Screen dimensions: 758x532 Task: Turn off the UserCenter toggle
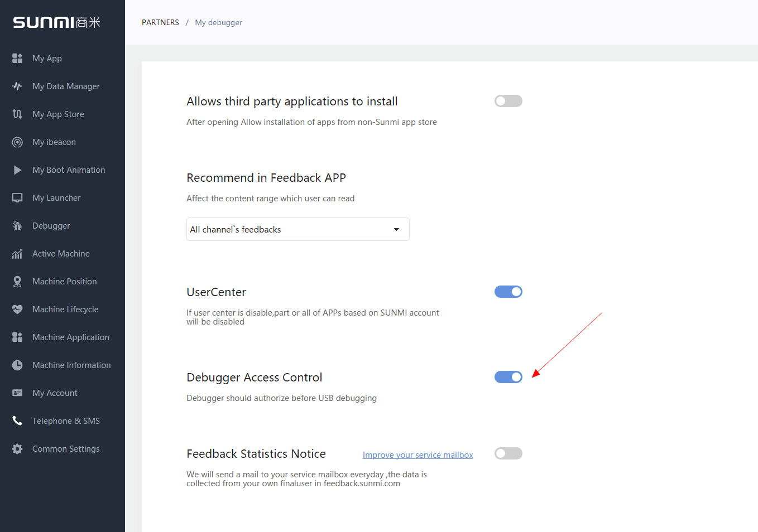(x=508, y=292)
